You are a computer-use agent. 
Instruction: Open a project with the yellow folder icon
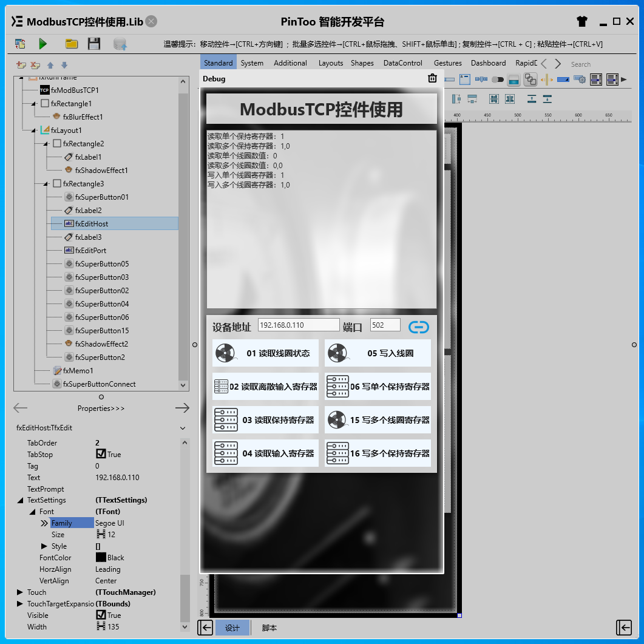tap(72, 44)
